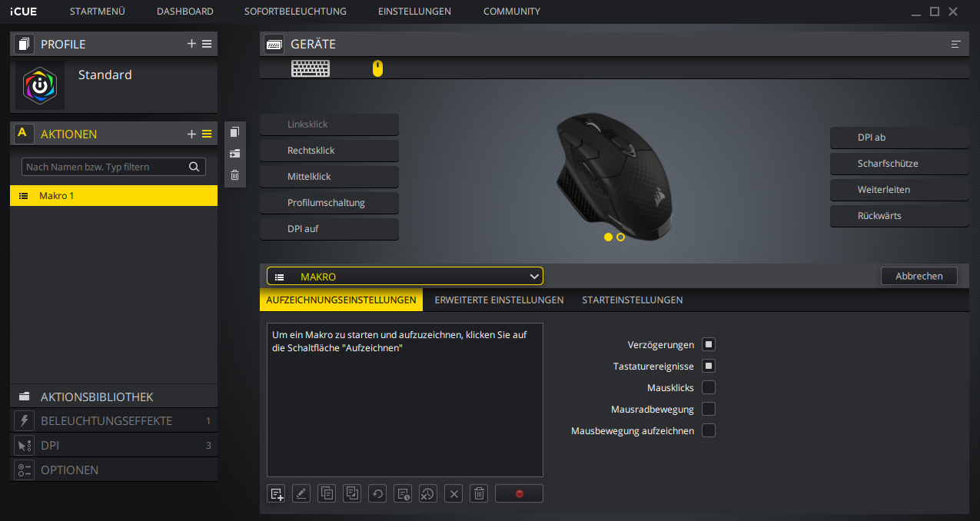Add a new profile with plus icon

click(191, 44)
